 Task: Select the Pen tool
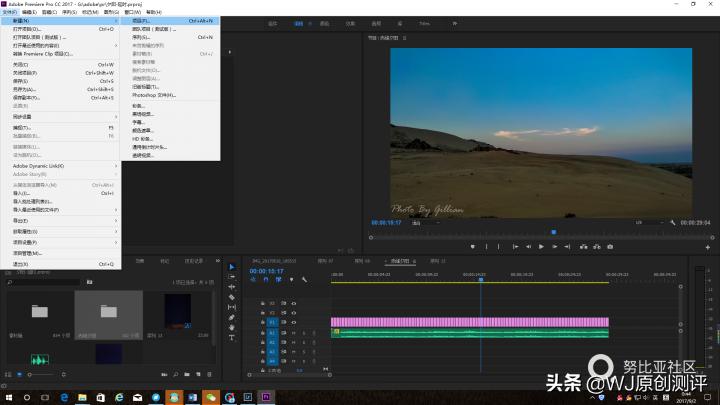232,318
